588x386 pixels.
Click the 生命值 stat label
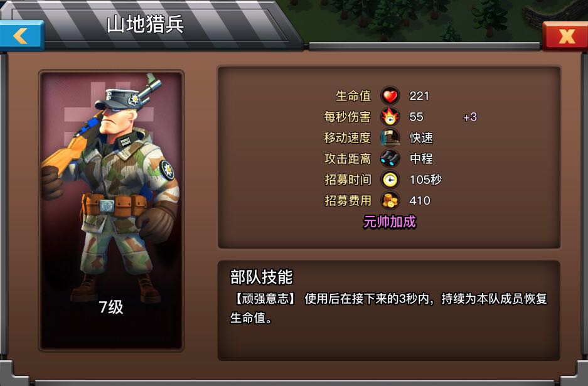click(353, 96)
